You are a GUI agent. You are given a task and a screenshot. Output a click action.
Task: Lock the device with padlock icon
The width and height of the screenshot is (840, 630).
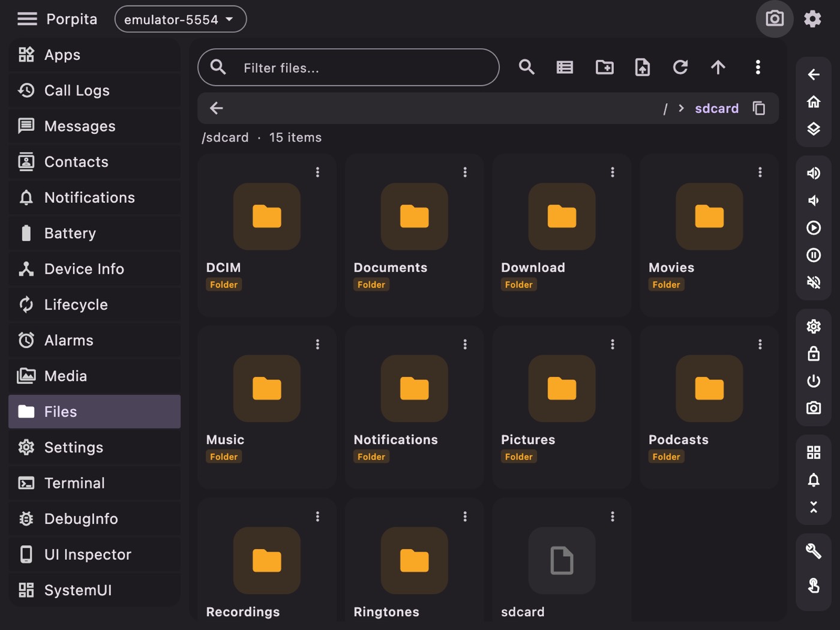pyautogui.click(x=814, y=353)
